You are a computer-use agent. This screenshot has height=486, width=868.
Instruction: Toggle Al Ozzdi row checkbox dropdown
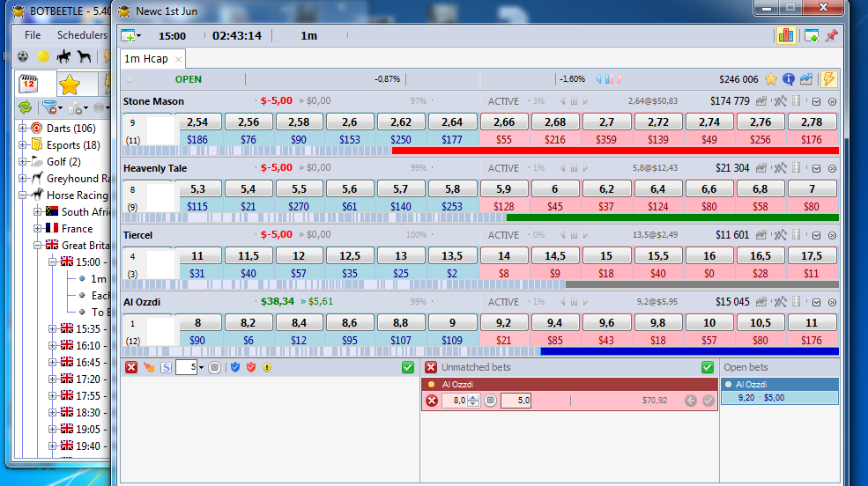pyautogui.click(x=817, y=303)
